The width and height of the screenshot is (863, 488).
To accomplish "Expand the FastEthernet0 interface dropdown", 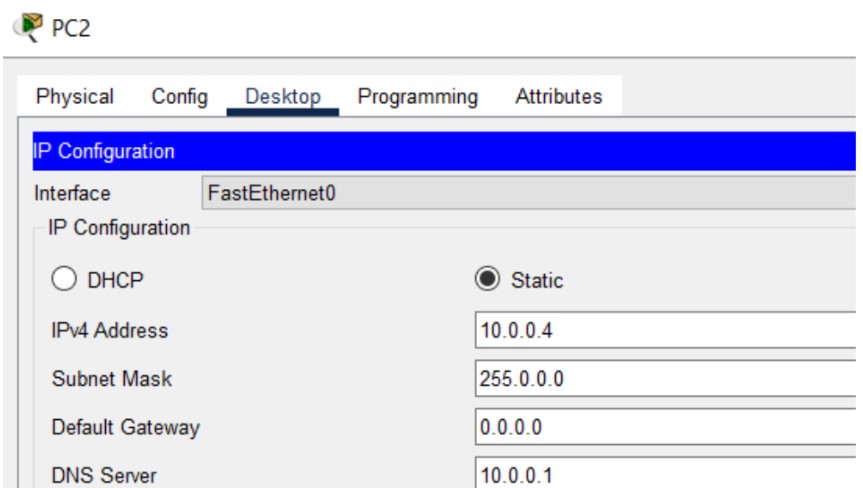I will click(529, 193).
